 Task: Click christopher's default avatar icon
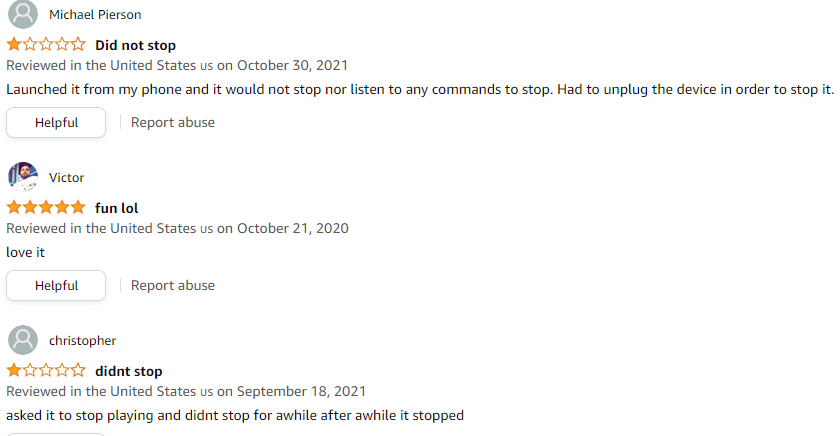point(23,340)
